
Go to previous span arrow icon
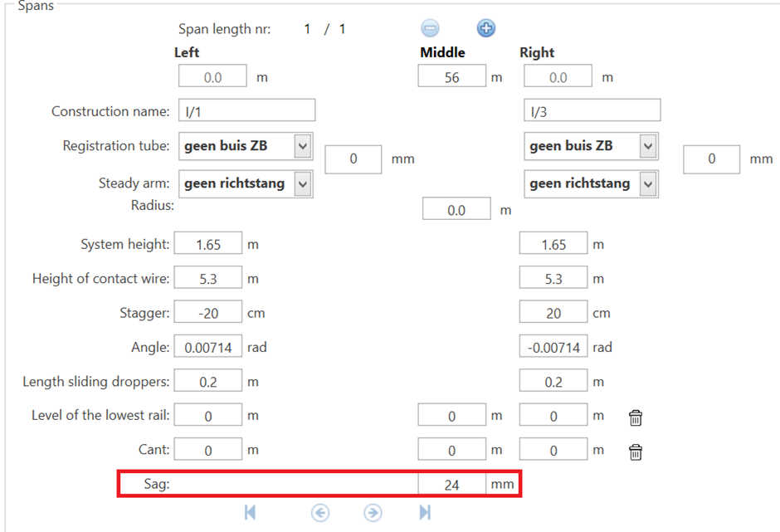point(320,513)
